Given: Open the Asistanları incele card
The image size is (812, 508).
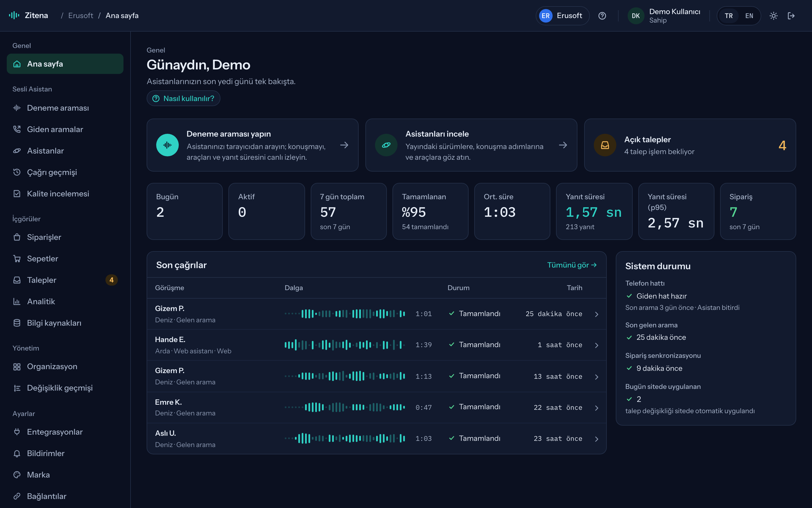Looking at the screenshot, I should [x=471, y=145].
